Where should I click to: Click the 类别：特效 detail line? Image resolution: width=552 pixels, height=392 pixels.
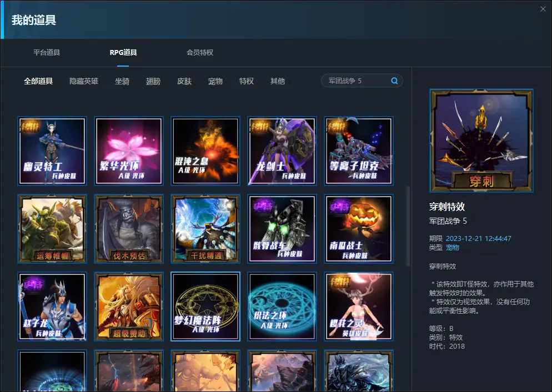click(x=446, y=338)
